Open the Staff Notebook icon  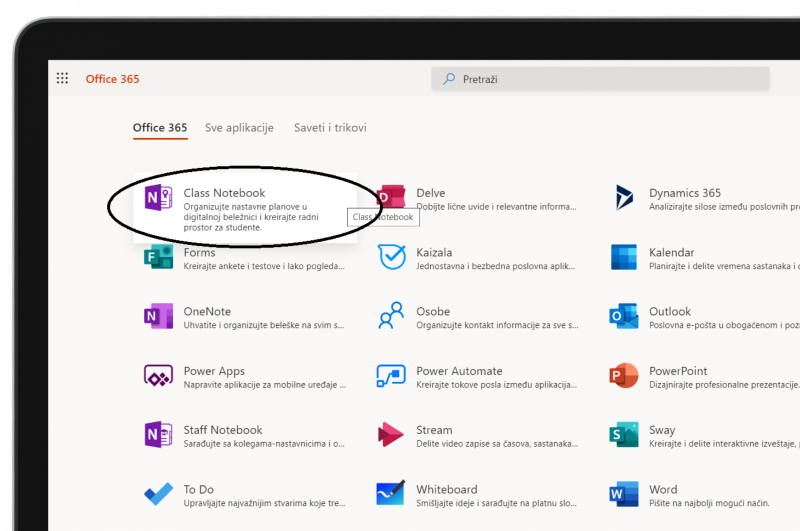click(158, 435)
